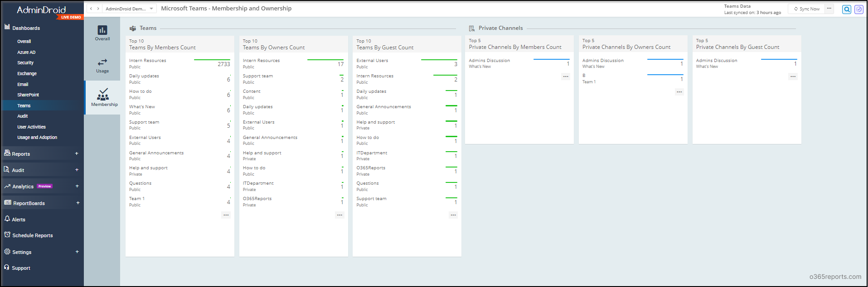This screenshot has height=287, width=868.
Task: Go forward with the right navigation arrow
Action: pos(98,9)
